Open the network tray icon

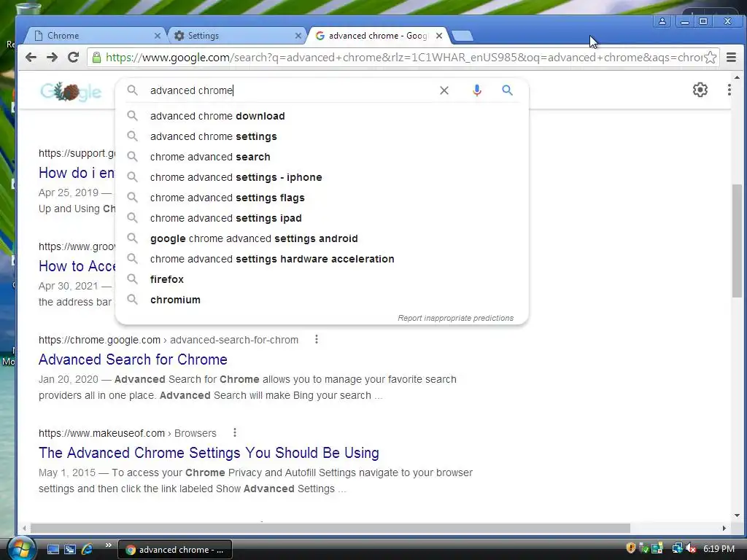[677, 548]
